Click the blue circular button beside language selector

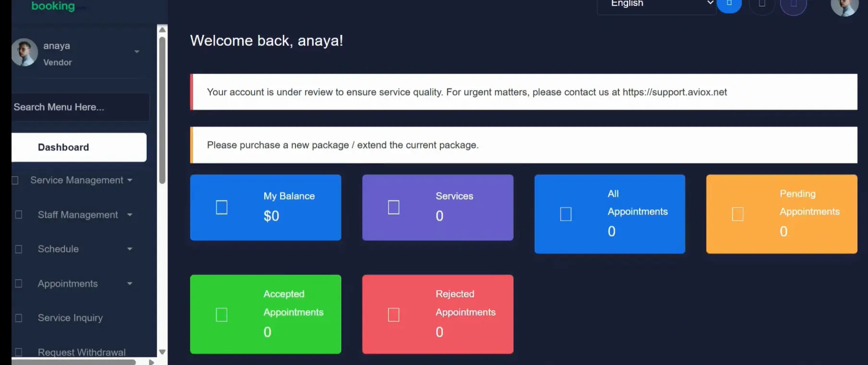click(729, 4)
